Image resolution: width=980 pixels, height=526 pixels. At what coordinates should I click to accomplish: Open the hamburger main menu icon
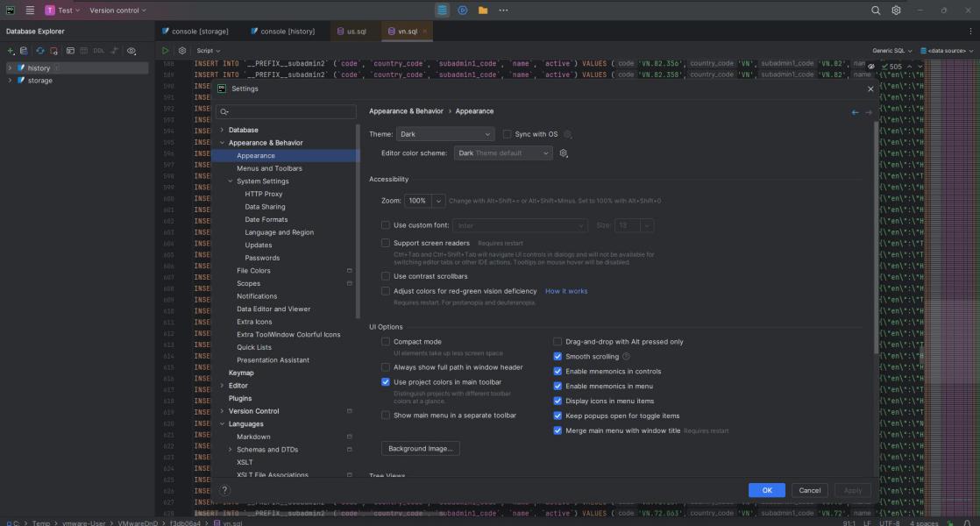click(x=30, y=11)
